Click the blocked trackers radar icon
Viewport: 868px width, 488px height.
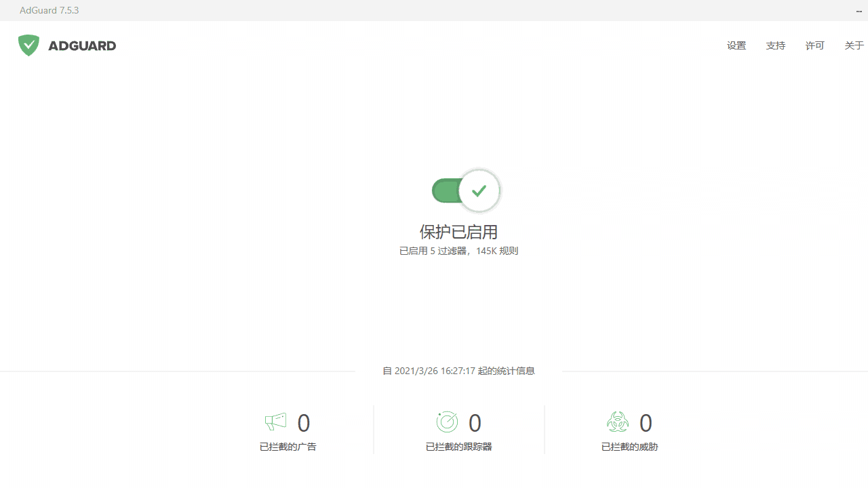point(446,422)
